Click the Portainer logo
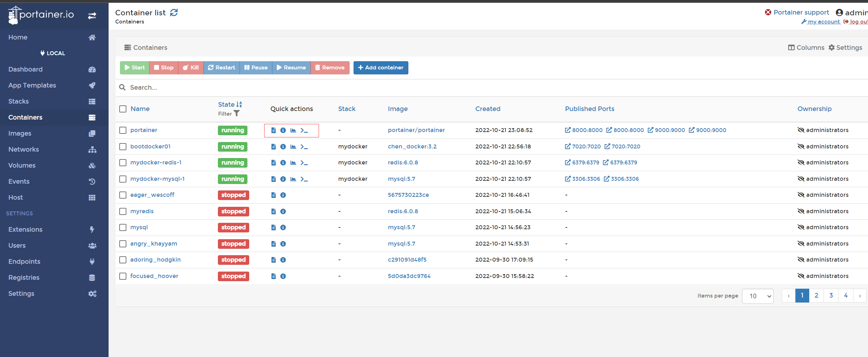868x357 pixels. point(41,15)
